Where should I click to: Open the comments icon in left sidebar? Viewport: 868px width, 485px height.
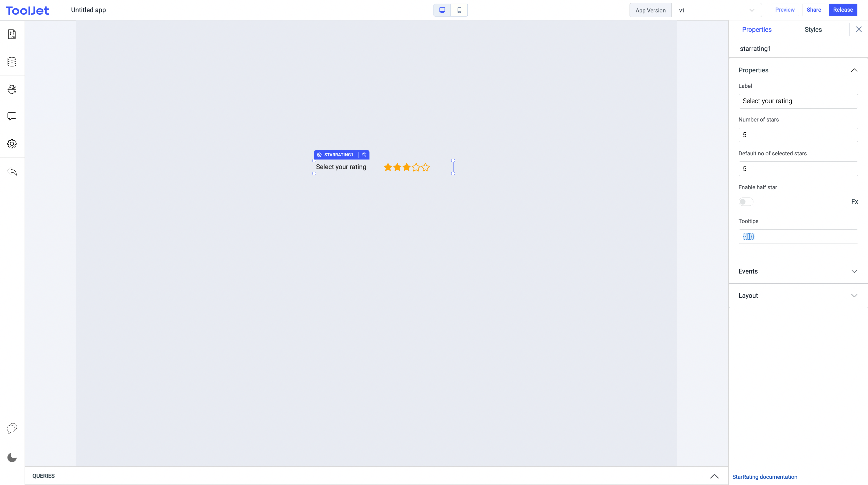12,117
